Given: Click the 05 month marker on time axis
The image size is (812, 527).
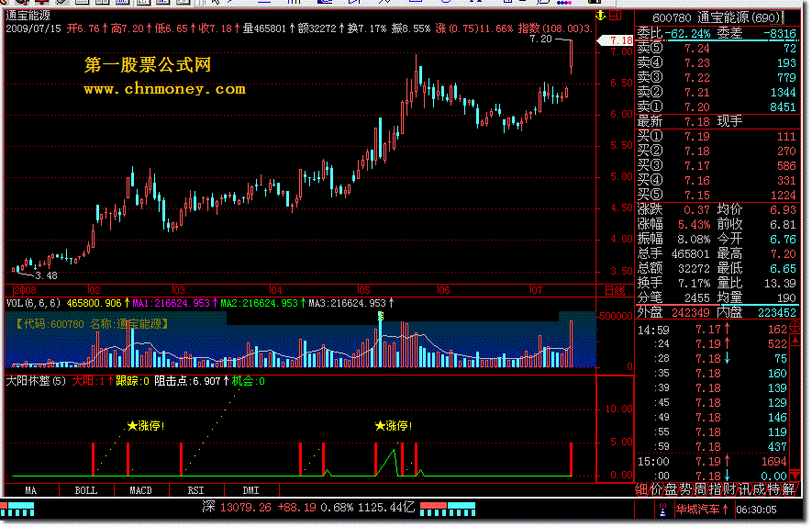Looking at the screenshot, I should tap(364, 290).
